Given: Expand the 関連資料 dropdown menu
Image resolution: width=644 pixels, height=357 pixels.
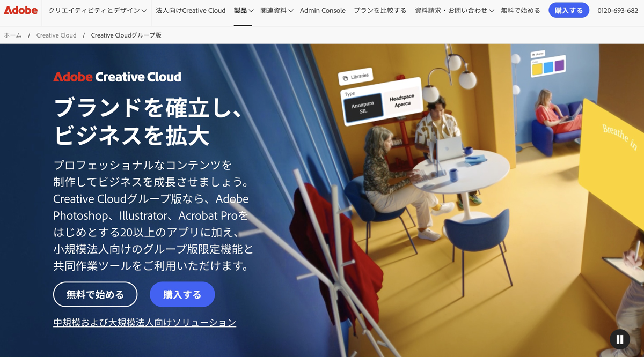Looking at the screenshot, I should click(276, 10).
